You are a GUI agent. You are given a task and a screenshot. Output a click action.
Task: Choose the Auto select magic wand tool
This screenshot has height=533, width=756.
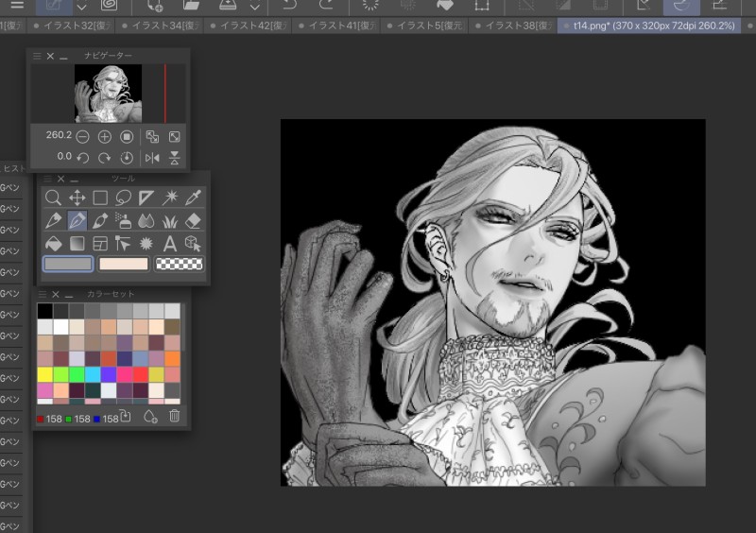click(x=170, y=198)
